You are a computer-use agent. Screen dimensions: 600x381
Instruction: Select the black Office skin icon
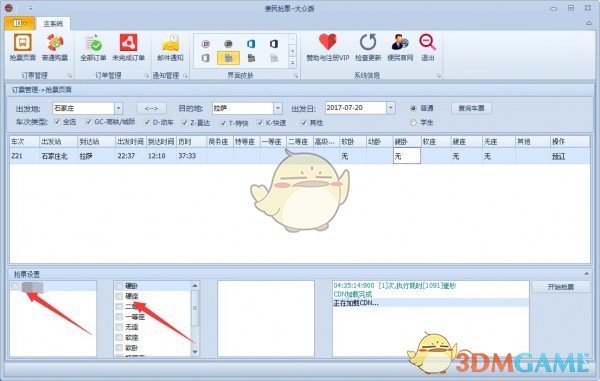274,44
